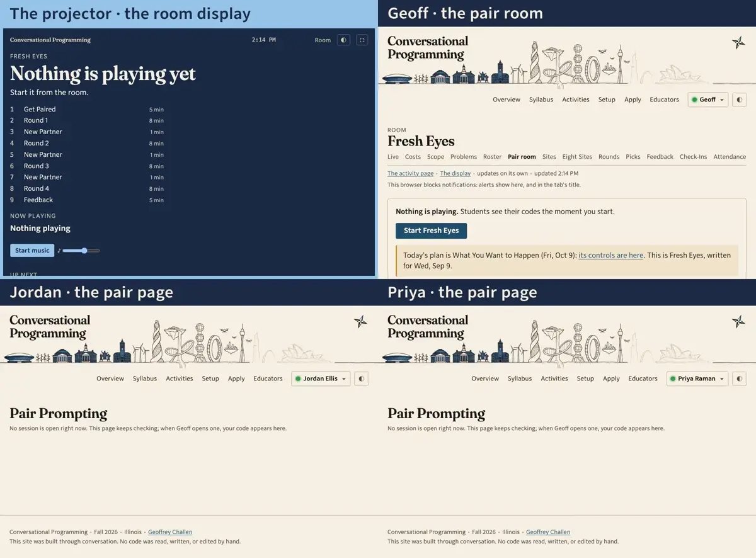
Task: Open Syllabus in Geoff's pair room nav
Action: pyautogui.click(x=541, y=100)
